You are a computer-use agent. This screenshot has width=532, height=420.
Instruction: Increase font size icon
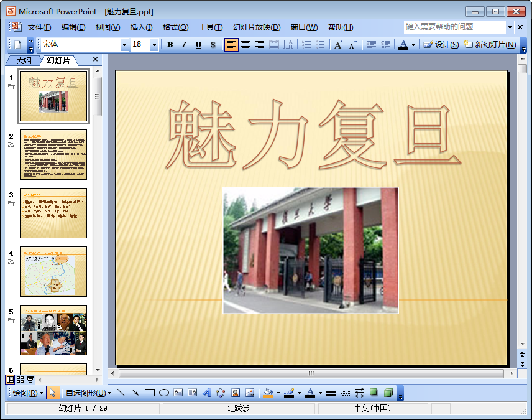pyautogui.click(x=338, y=45)
